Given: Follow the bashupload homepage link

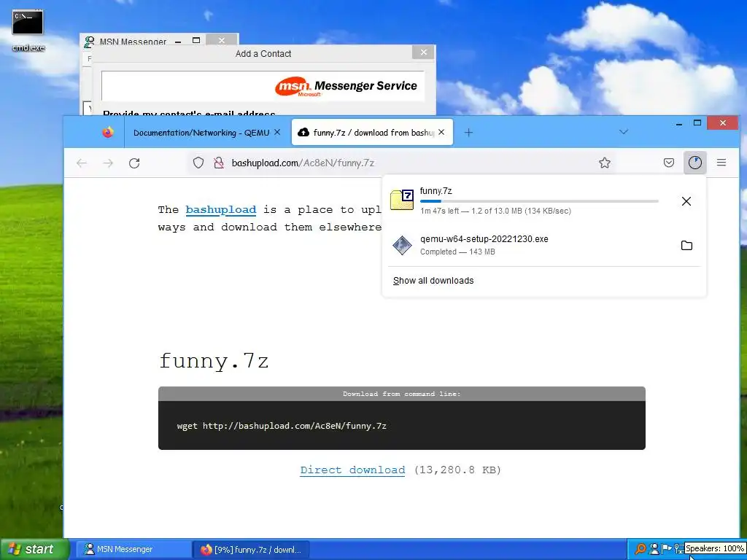Looking at the screenshot, I should click(x=220, y=210).
